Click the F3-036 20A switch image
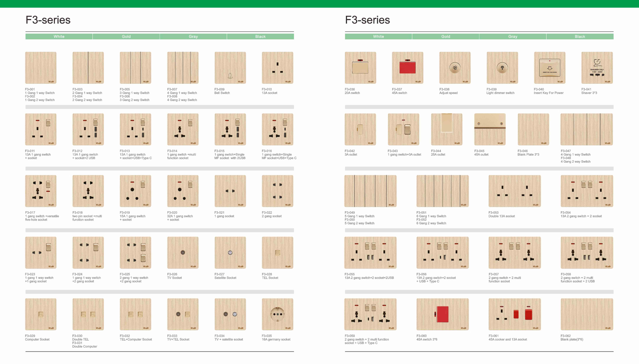The image size is (639, 364). [360, 68]
